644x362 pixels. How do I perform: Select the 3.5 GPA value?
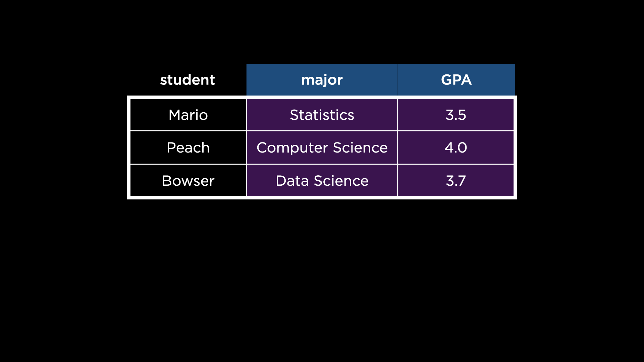coord(455,115)
